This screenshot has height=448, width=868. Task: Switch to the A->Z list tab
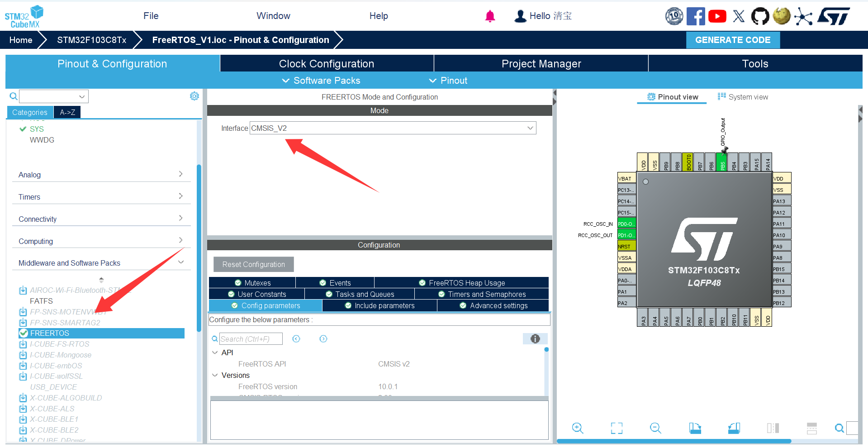[67, 112]
